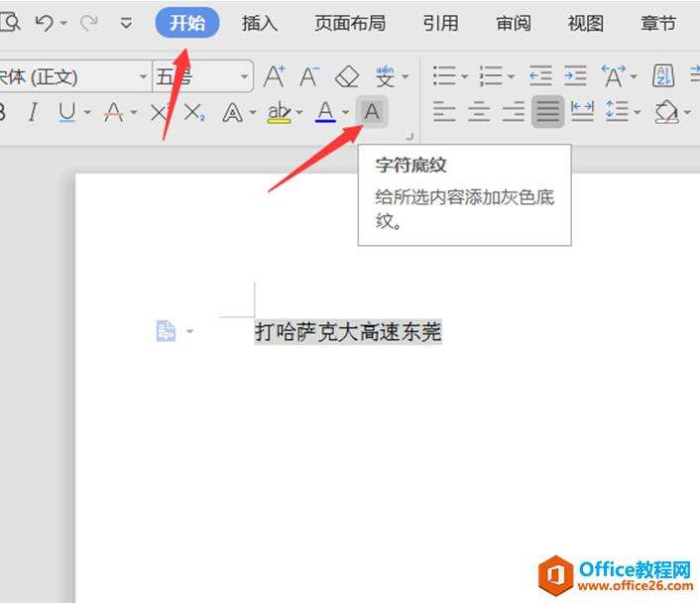The height and width of the screenshot is (603, 700).
Task: Align text left
Action: 444,112
